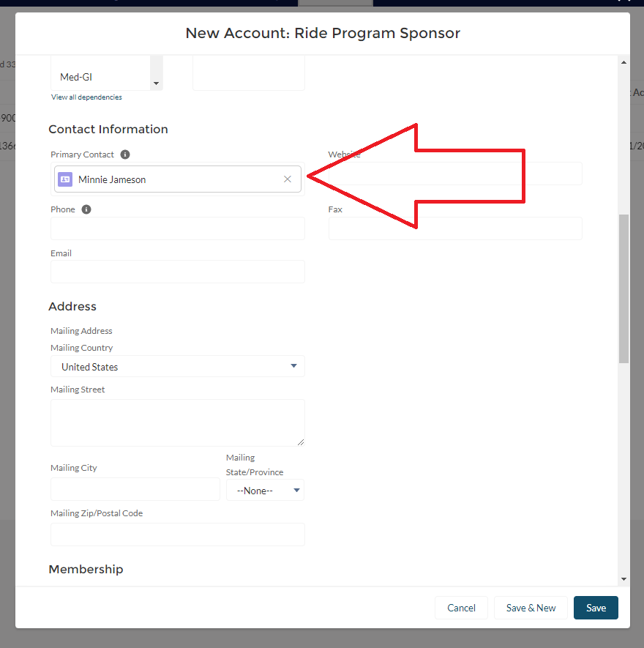This screenshot has width=644, height=648.
Task: Click into the Phone field
Action: click(178, 228)
